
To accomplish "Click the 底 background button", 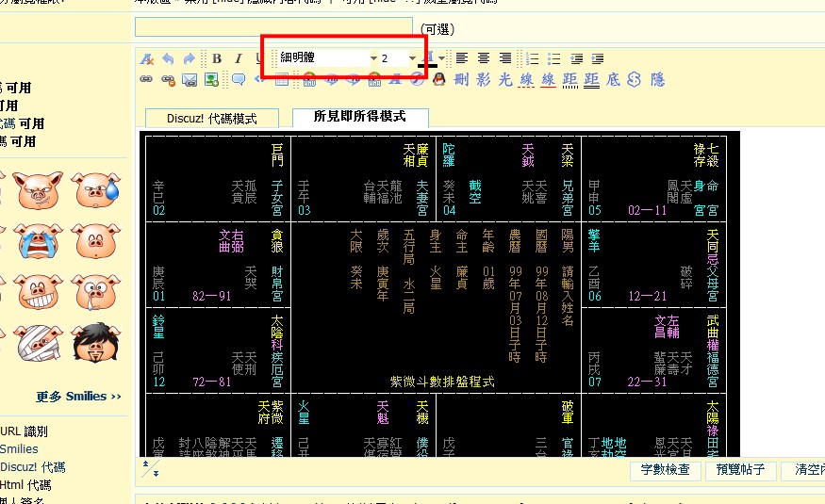I will pyautogui.click(x=613, y=79).
